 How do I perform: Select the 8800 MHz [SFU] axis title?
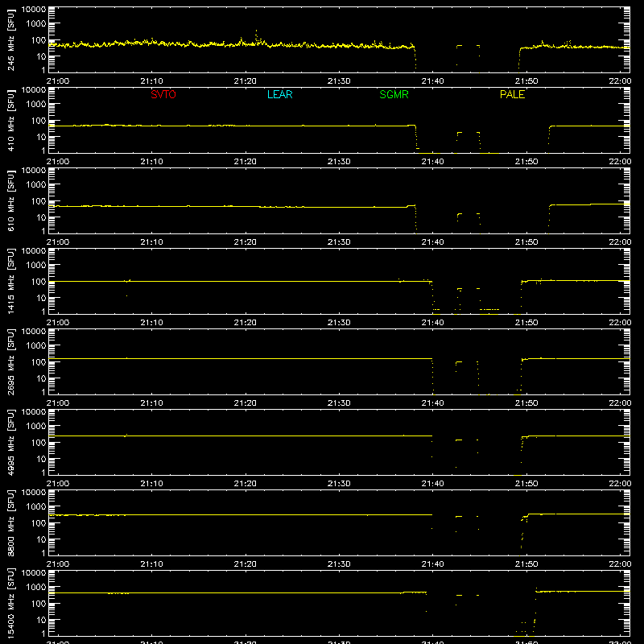coord(11,522)
